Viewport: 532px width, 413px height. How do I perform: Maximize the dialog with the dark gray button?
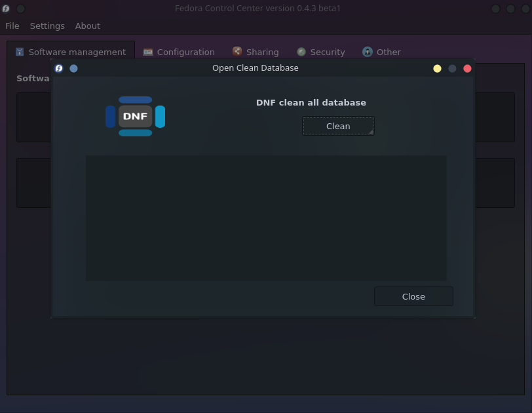(452, 69)
